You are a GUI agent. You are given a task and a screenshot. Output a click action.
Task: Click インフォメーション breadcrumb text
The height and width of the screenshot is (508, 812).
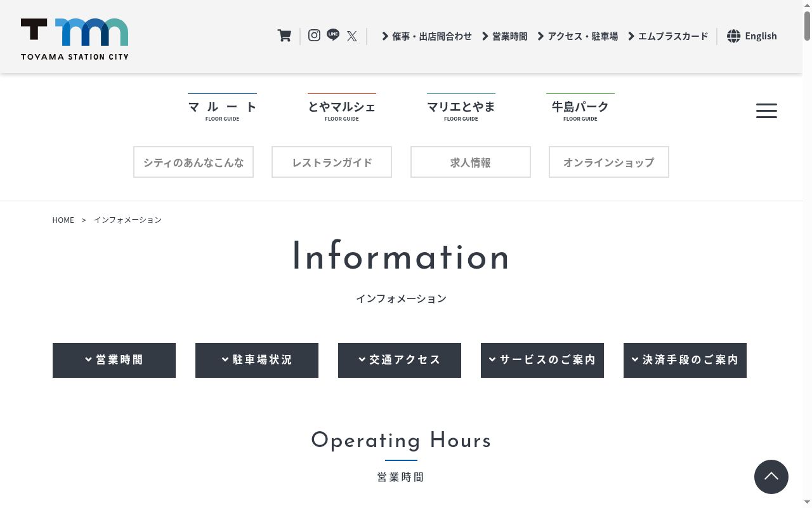point(128,220)
